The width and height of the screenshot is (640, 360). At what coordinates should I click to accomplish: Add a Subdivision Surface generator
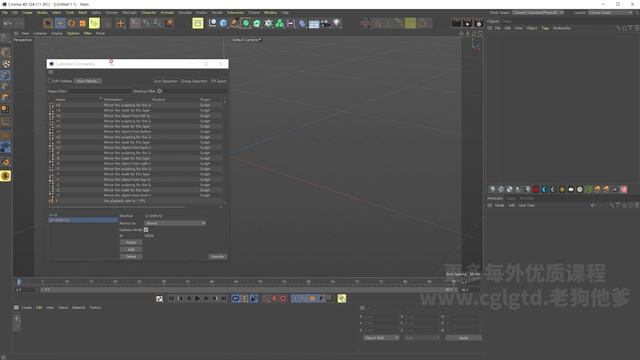[246, 23]
